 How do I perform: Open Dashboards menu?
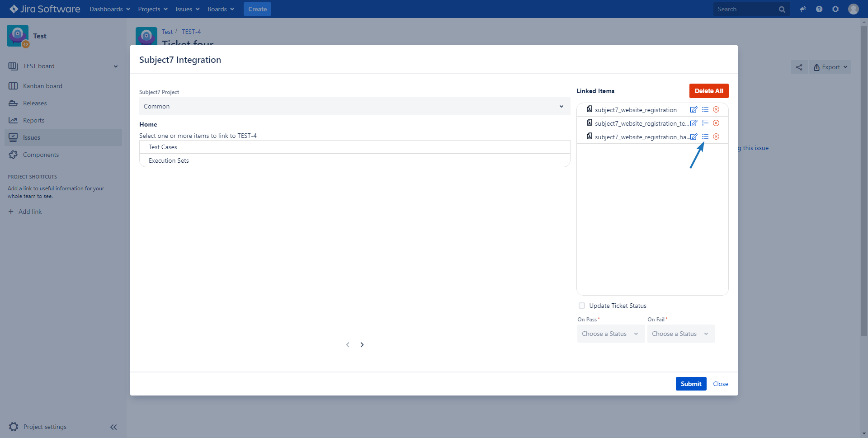(109, 9)
